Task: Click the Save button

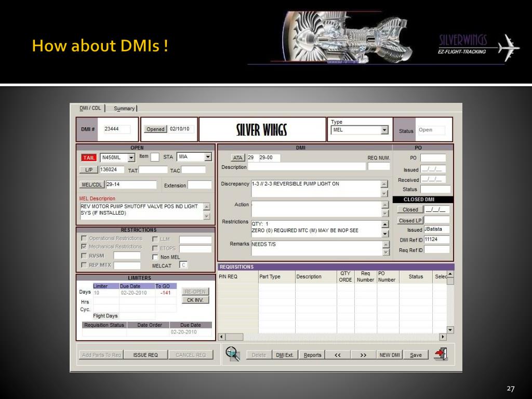Action: click(x=416, y=355)
